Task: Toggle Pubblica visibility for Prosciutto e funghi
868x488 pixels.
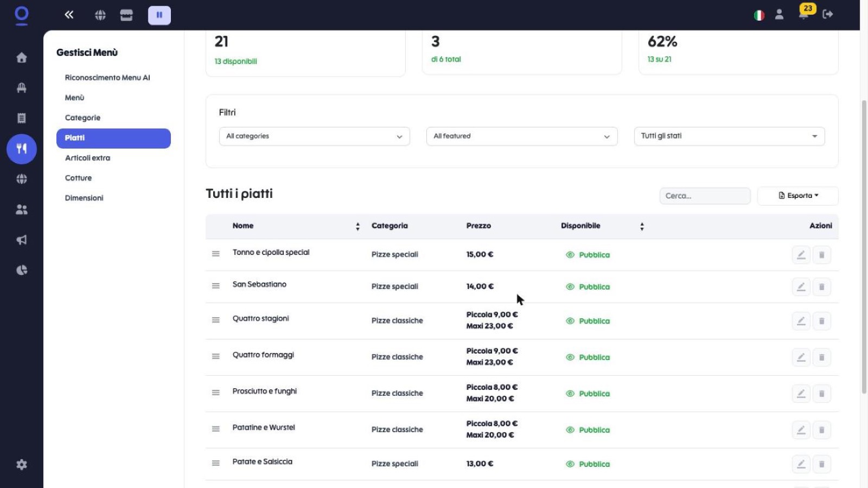Action: coord(588,394)
